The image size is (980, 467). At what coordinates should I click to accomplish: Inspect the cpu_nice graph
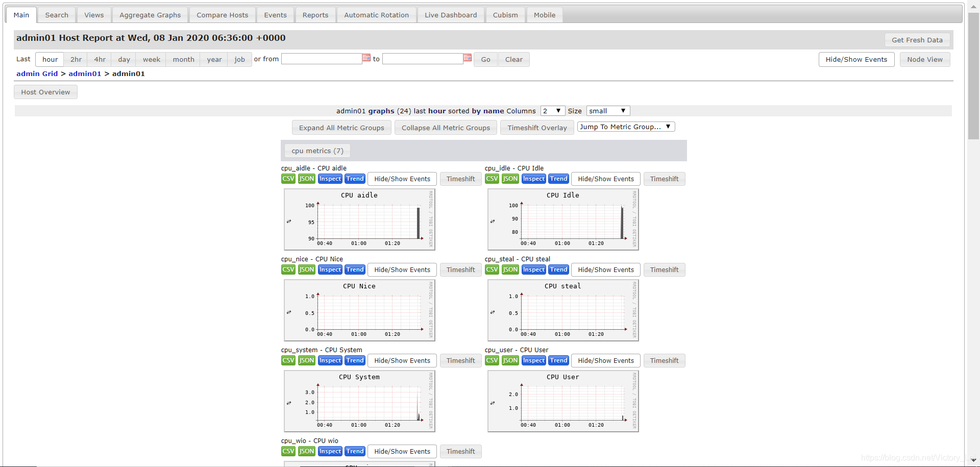pyautogui.click(x=330, y=269)
